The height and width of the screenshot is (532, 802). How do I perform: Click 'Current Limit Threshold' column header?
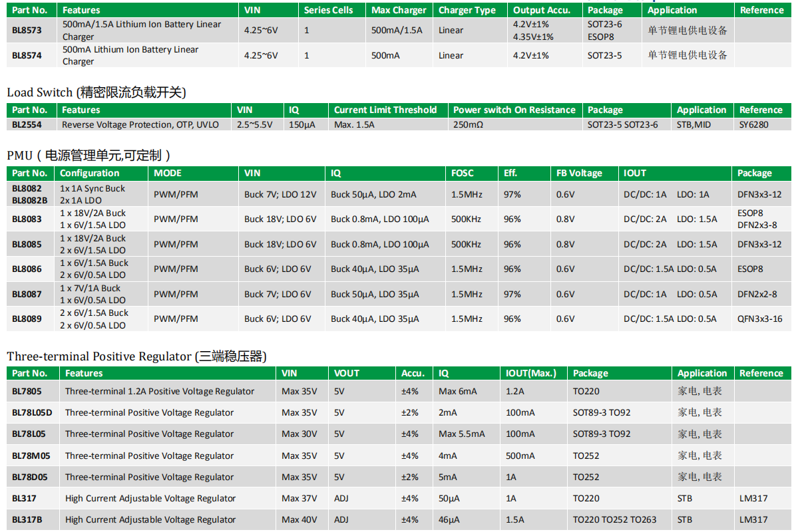385,110
